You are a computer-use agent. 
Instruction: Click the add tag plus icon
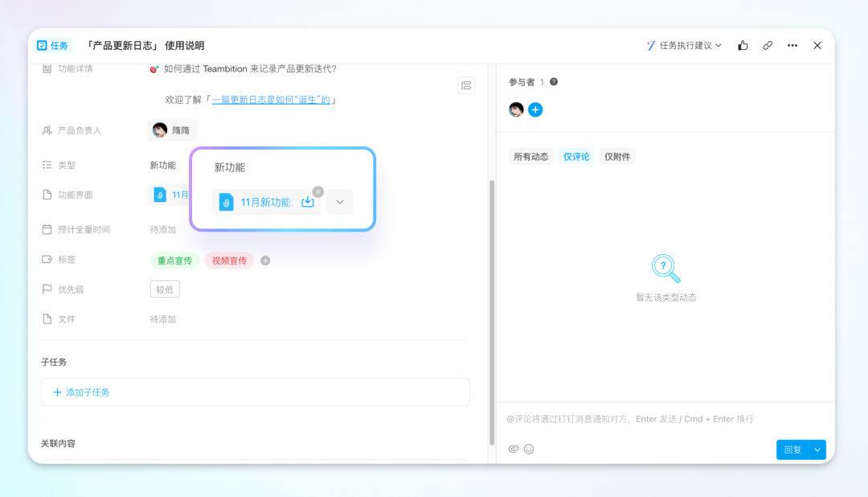click(x=265, y=261)
